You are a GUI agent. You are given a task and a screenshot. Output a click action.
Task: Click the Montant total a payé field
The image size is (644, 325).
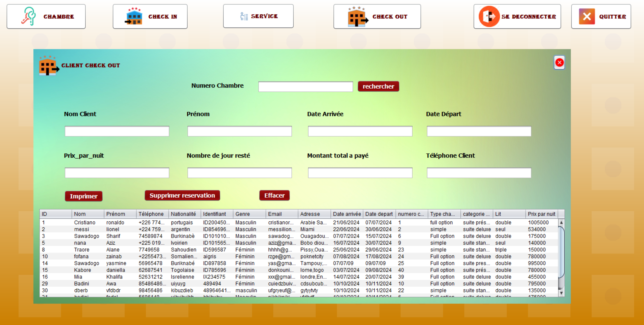pyautogui.click(x=360, y=173)
